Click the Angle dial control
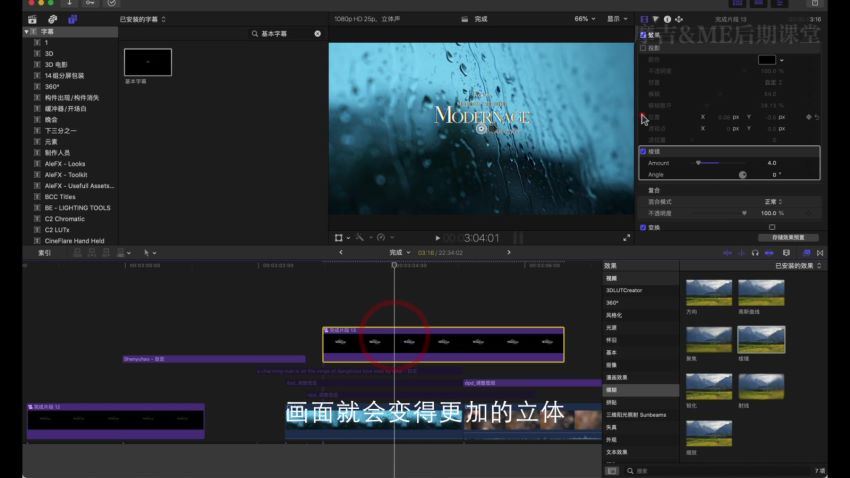 pyautogui.click(x=743, y=175)
